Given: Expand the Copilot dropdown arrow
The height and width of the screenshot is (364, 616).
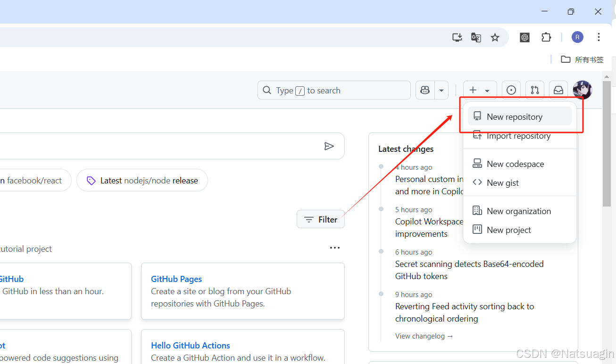Looking at the screenshot, I should click(441, 90).
